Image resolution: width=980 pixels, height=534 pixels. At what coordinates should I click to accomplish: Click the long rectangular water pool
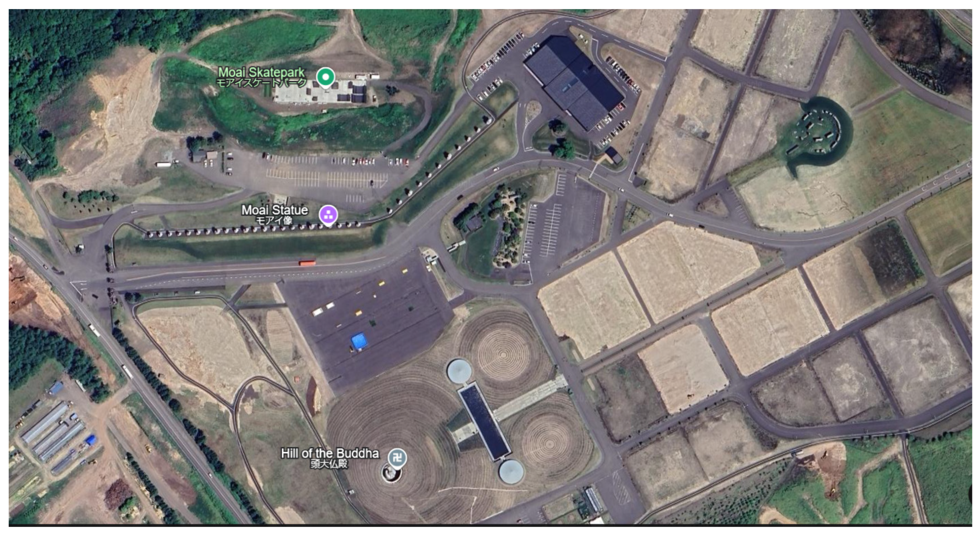484,421
